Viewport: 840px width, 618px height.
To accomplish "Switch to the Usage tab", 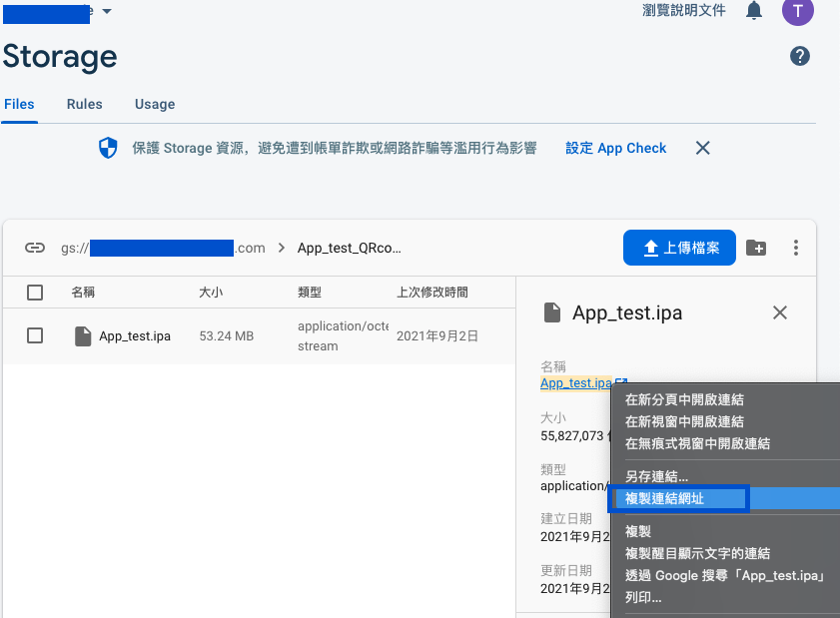I will coord(155,104).
